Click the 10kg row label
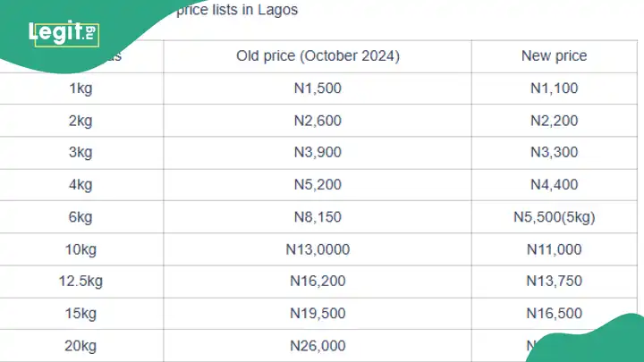 [80, 249]
